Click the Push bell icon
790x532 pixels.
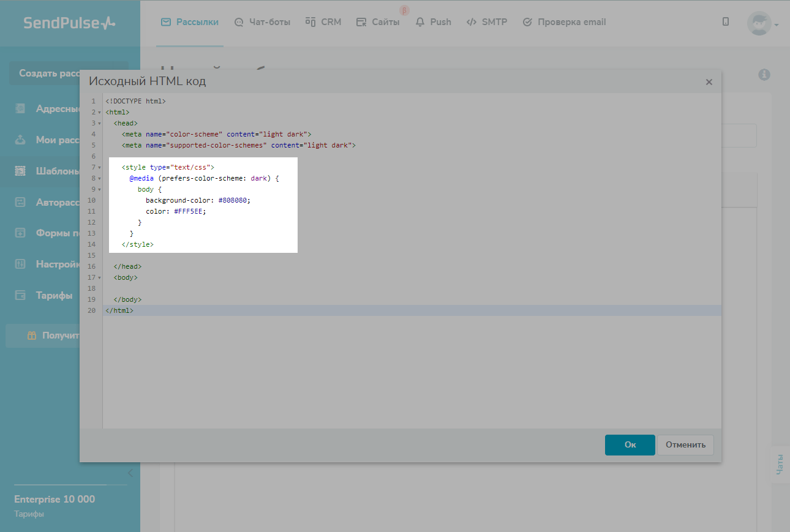tap(420, 22)
